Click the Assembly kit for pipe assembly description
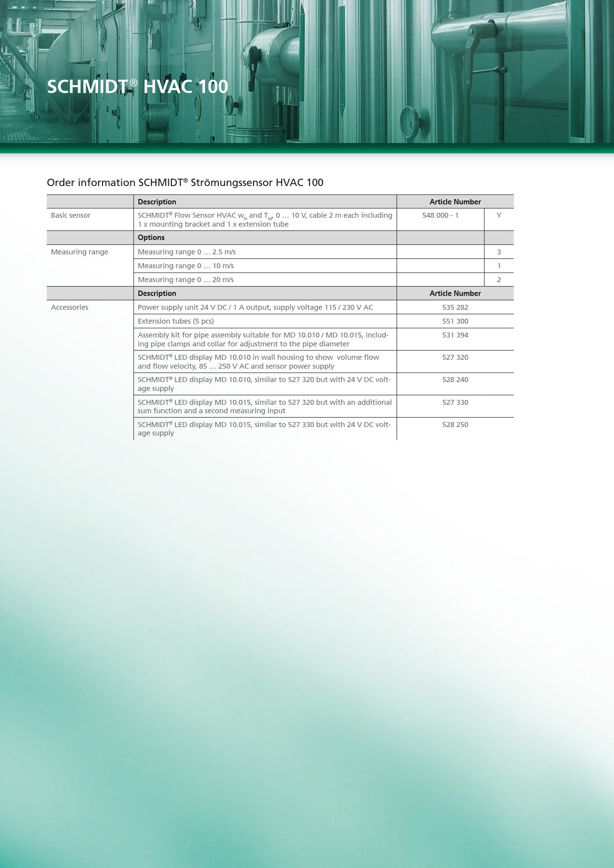This screenshot has width=614, height=868. pos(262,339)
